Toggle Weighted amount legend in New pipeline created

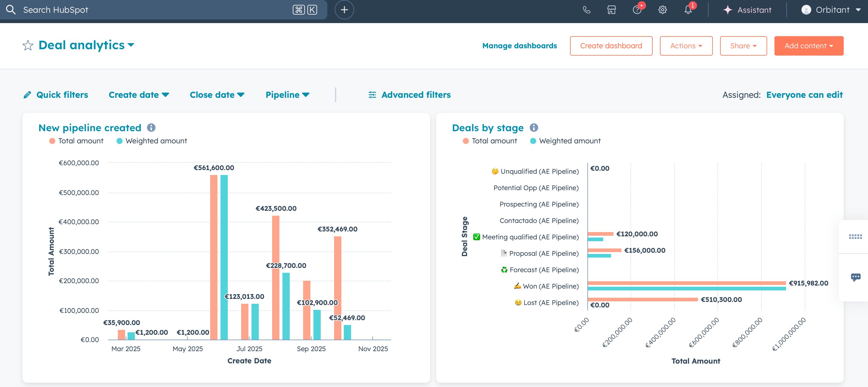tap(152, 141)
